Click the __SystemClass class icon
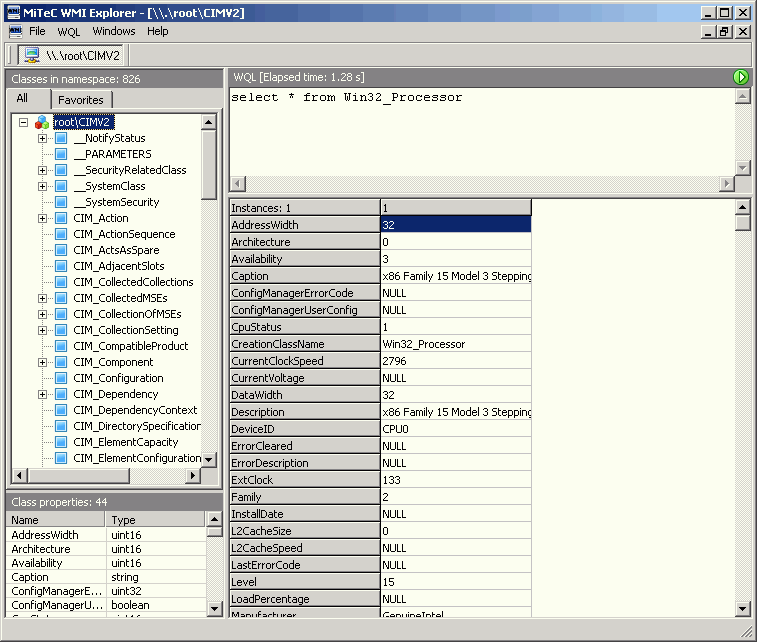The height and width of the screenshot is (642, 757). point(61,186)
